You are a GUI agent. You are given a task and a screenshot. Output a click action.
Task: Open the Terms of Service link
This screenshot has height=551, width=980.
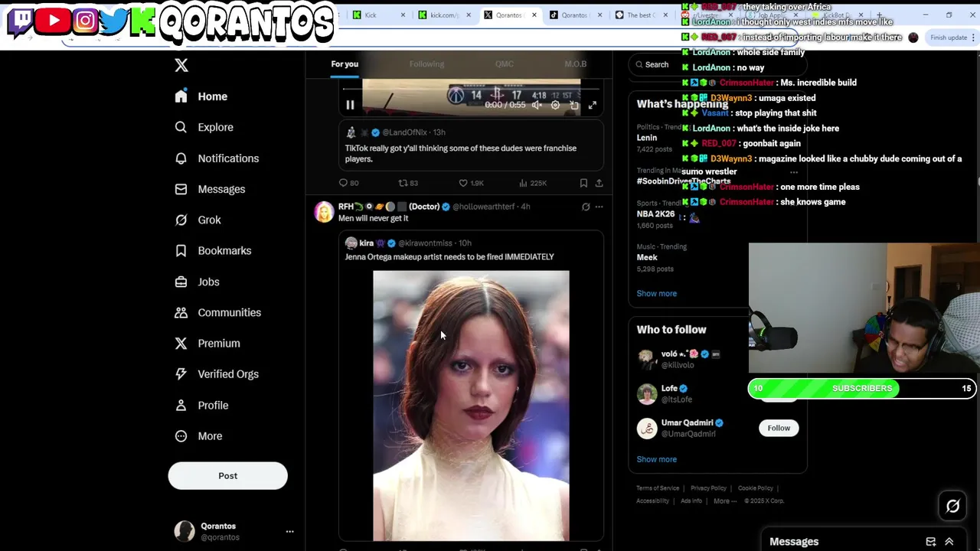(658, 488)
